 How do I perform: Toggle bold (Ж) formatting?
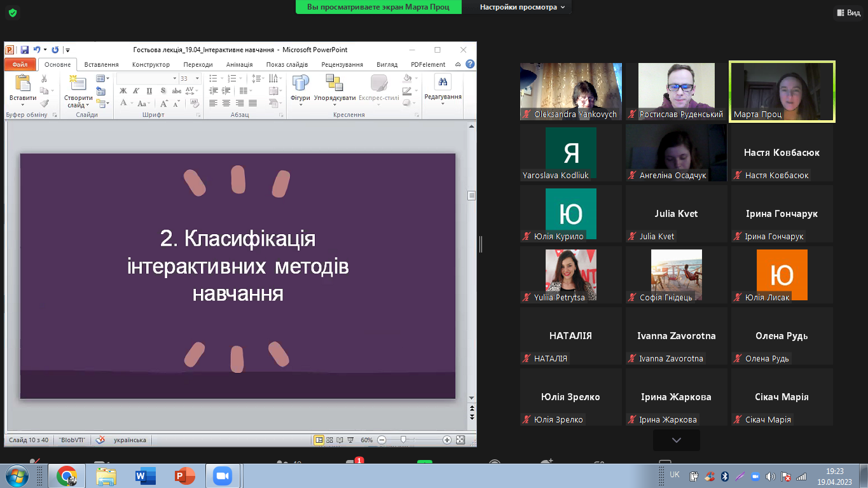point(123,91)
